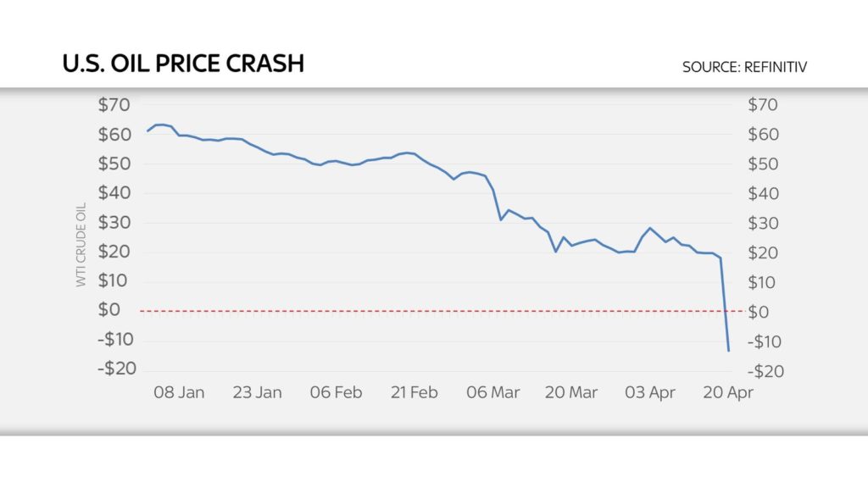Select the 08 Jan date label

[179, 392]
